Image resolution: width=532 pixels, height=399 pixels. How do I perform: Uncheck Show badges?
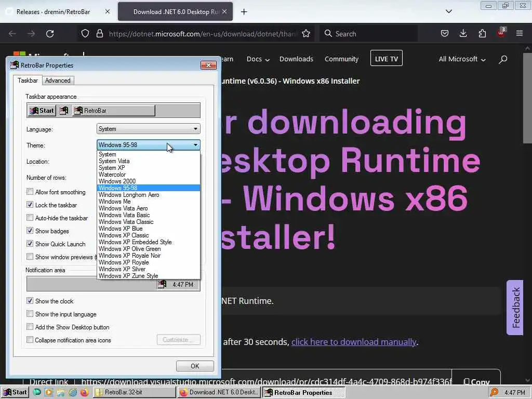tap(30, 231)
